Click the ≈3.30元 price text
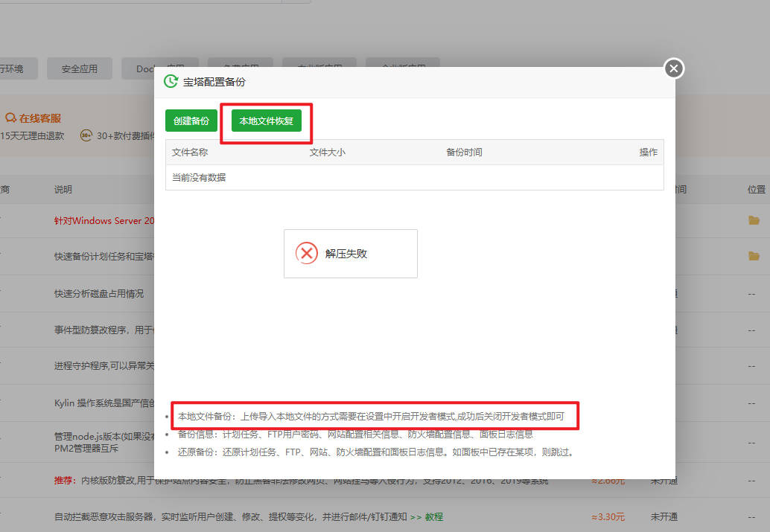Screen dimensions: 770x532 [608, 517]
